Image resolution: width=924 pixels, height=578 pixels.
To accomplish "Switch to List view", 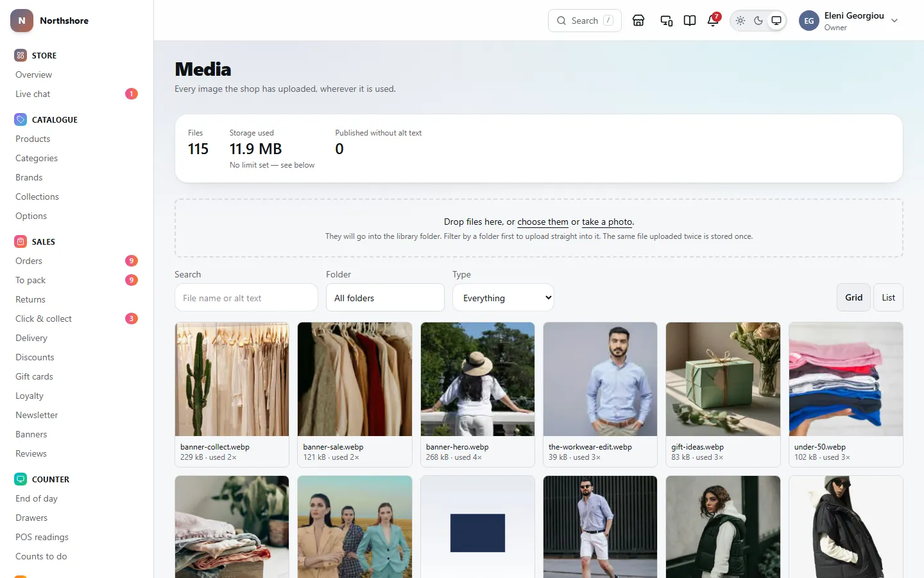I will pyautogui.click(x=888, y=297).
